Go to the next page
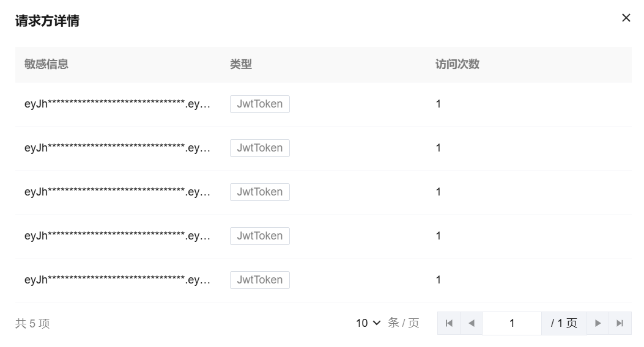 pyautogui.click(x=598, y=323)
